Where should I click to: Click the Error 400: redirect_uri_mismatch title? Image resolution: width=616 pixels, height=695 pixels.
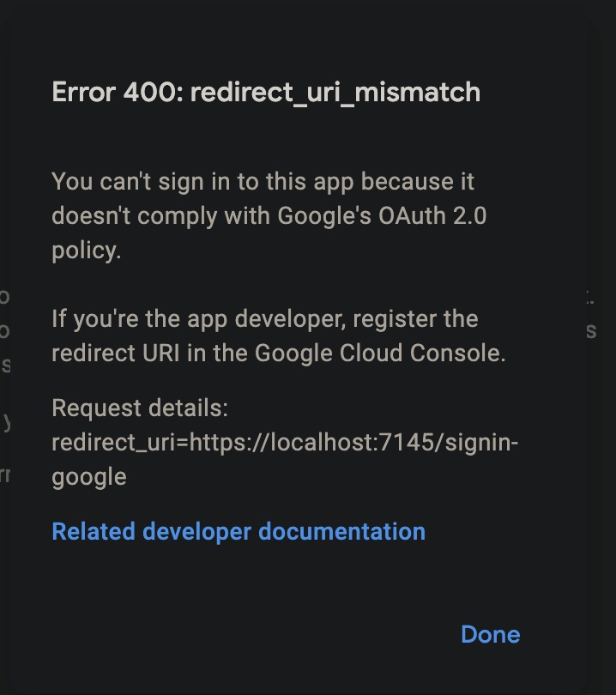[266, 92]
